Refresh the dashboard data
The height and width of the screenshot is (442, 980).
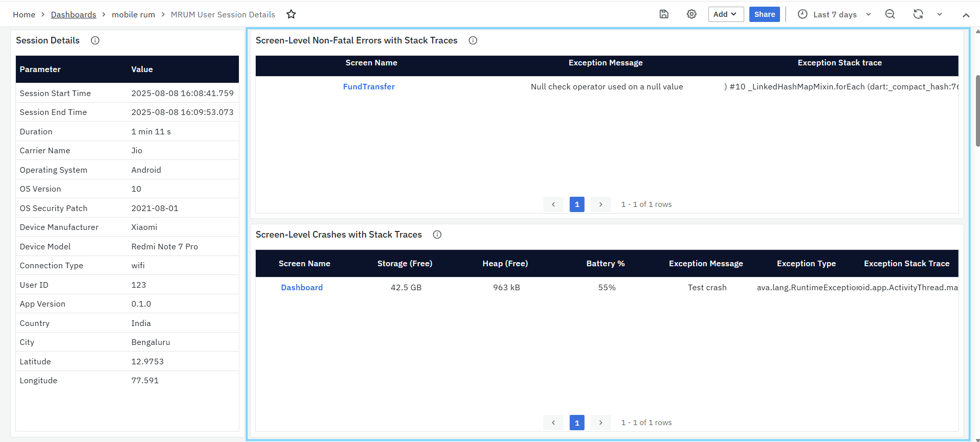click(918, 14)
